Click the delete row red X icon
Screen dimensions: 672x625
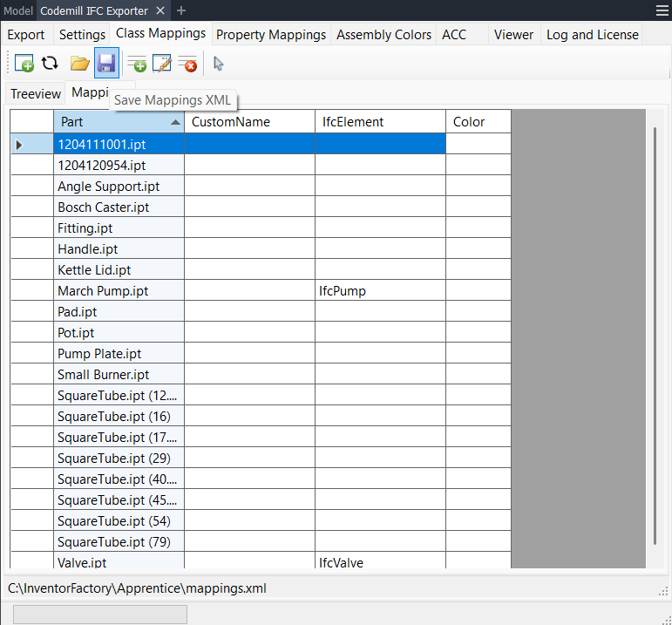187,64
